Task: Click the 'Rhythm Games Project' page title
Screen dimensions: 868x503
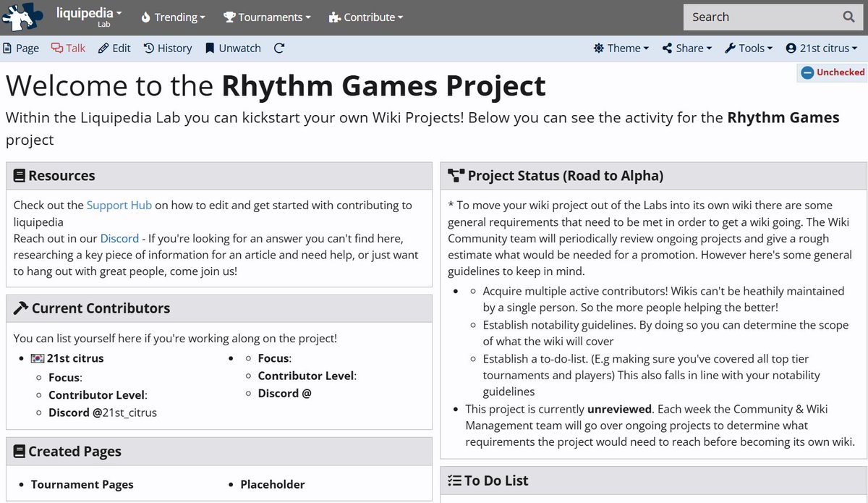Action: click(383, 86)
